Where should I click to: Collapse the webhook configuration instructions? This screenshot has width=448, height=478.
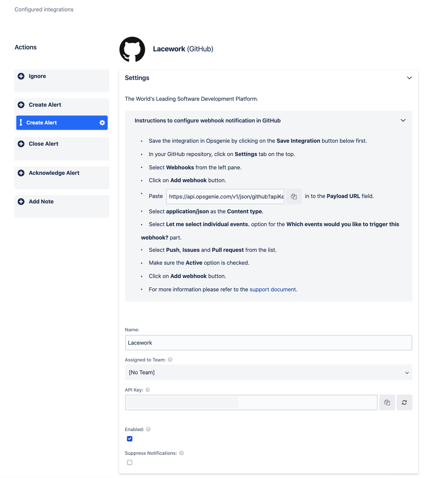point(404,121)
